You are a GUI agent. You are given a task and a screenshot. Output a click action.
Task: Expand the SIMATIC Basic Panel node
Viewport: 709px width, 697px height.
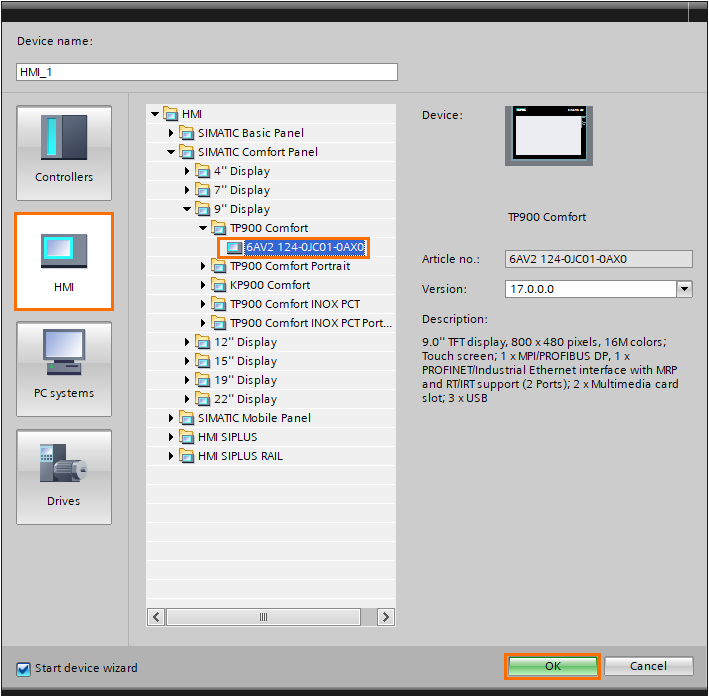(171, 133)
